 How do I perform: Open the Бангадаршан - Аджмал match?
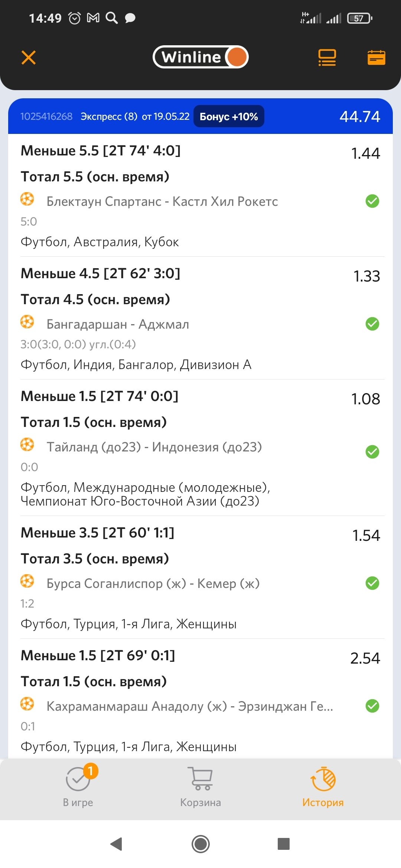tap(118, 324)
